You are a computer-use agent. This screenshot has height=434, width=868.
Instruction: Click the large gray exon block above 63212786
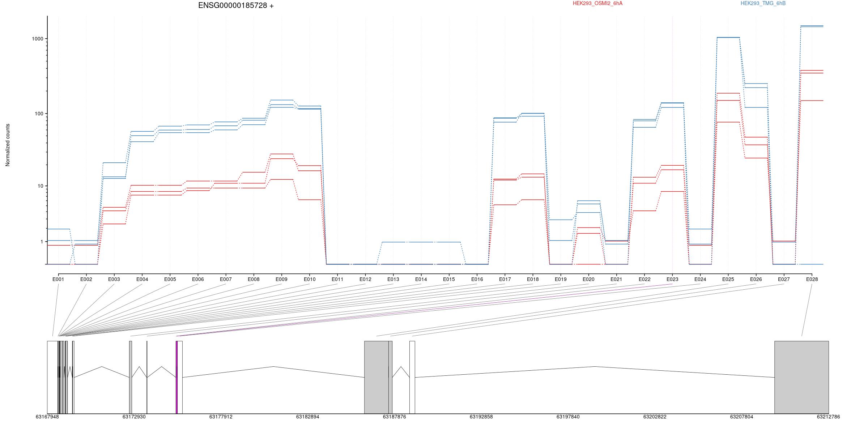pos(801,377)
